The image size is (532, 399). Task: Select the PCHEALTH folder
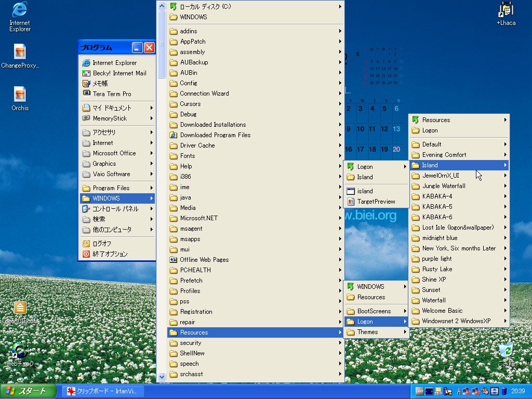pos(256,270)
